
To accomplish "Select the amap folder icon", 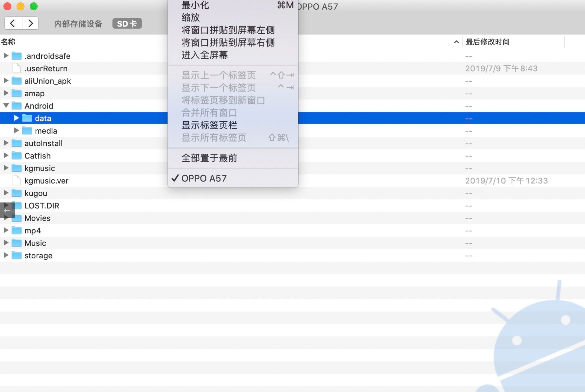I will (17, 93).
